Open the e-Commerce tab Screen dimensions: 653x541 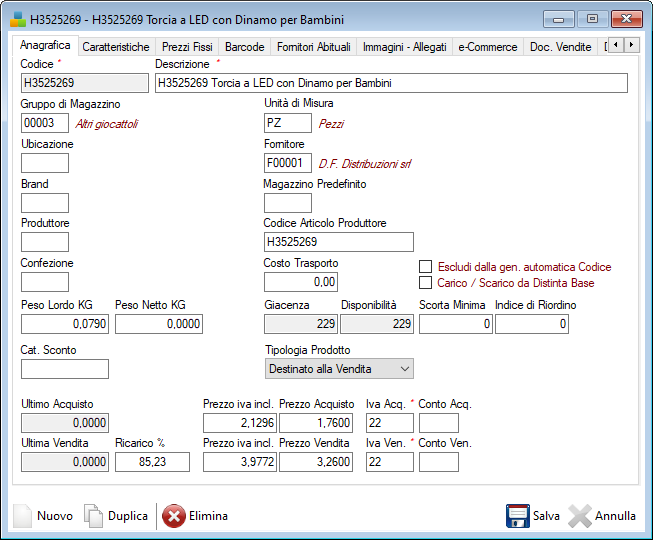click(488, 47)
